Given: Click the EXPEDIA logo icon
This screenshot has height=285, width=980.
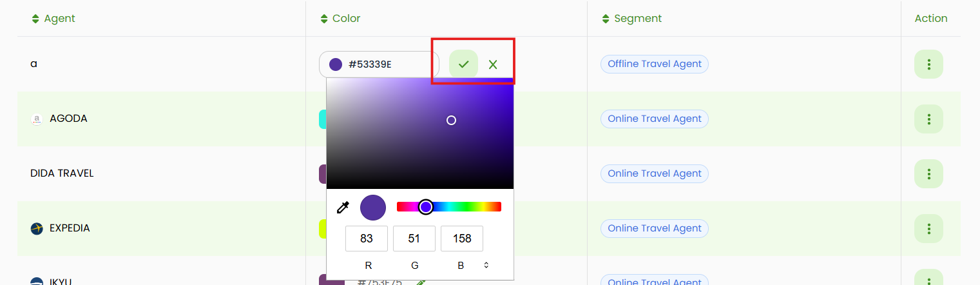Looking at the screenshot, I should pyautogui.click(x=37, y=228).
